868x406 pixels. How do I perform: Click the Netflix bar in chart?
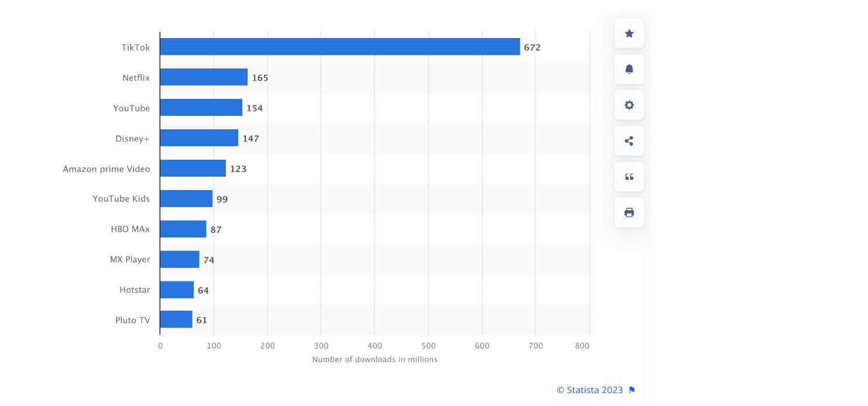(204, 77)
